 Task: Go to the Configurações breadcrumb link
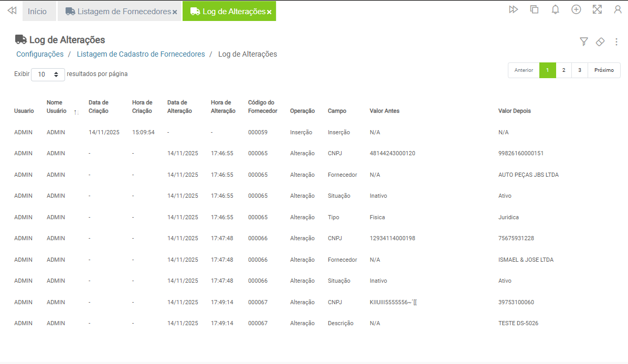click(40, 54)
